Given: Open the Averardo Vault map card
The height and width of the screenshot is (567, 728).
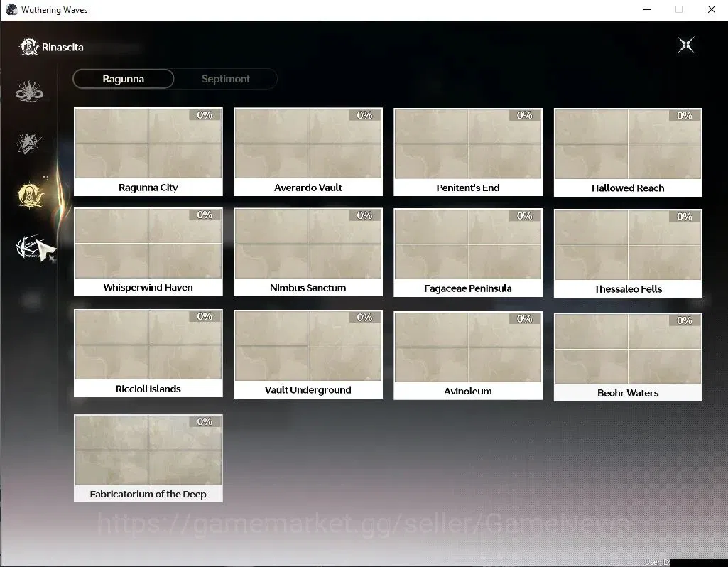Looking at the screenshot, I should click(x=308, y=152).
